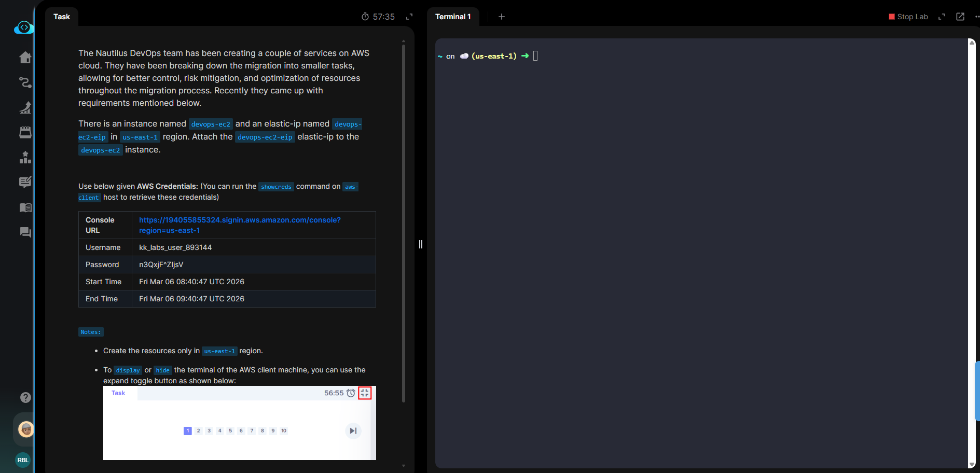Open the AWS console sign-in URL
The image size is (980, 473).
(240, 225)
